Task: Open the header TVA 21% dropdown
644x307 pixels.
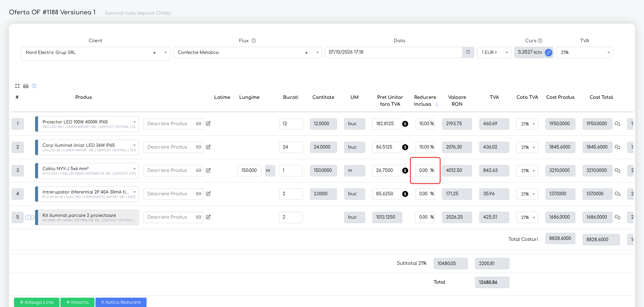Action: click(x=585, y=53)
